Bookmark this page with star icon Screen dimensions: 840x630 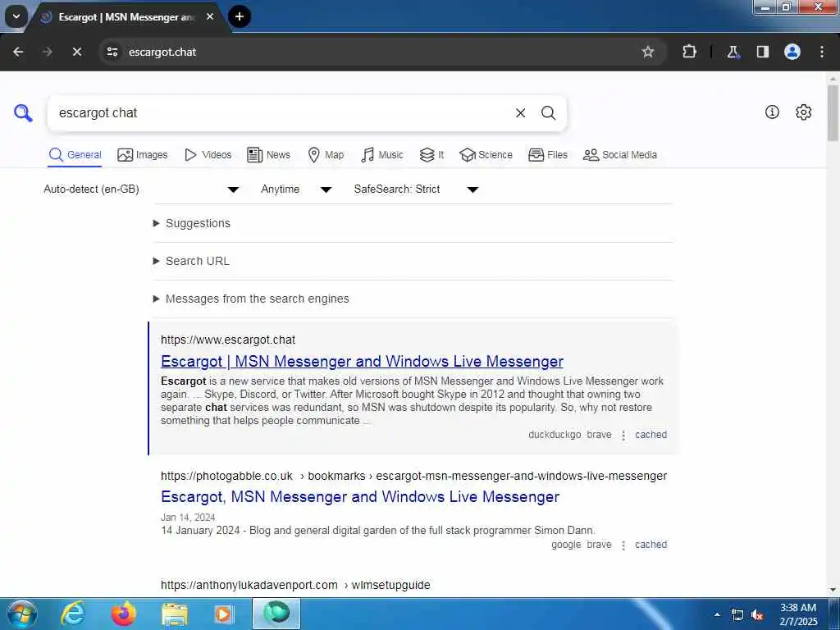pyautogui.click(x=648, y=52)
